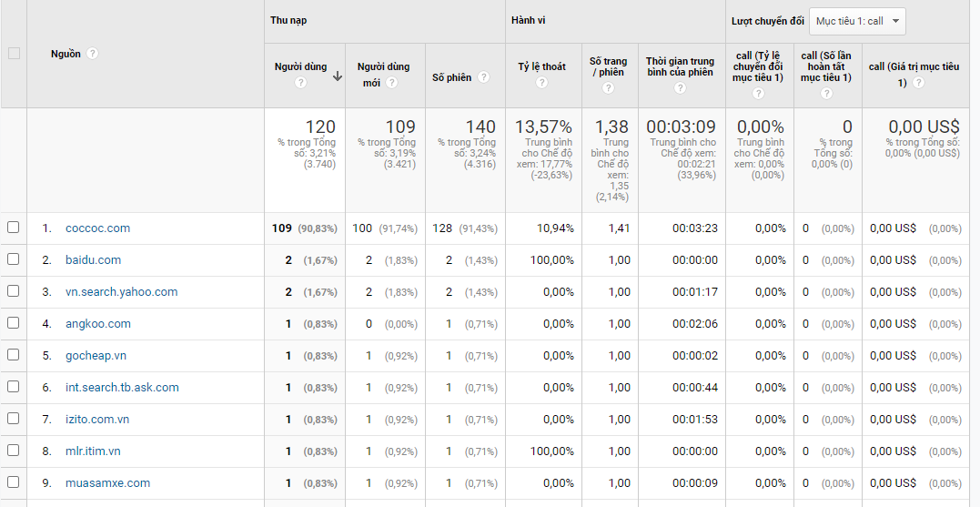Open help icon under Thời gian trung bình

tap(680, 88)
